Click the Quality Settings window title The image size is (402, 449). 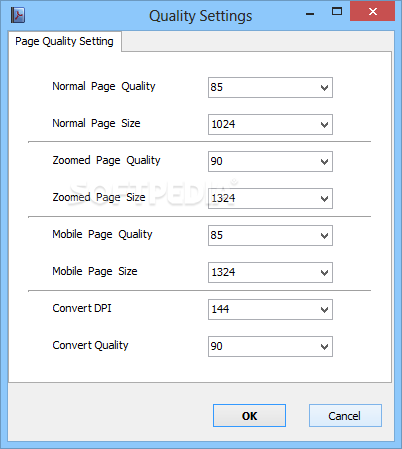pos(201,16)
